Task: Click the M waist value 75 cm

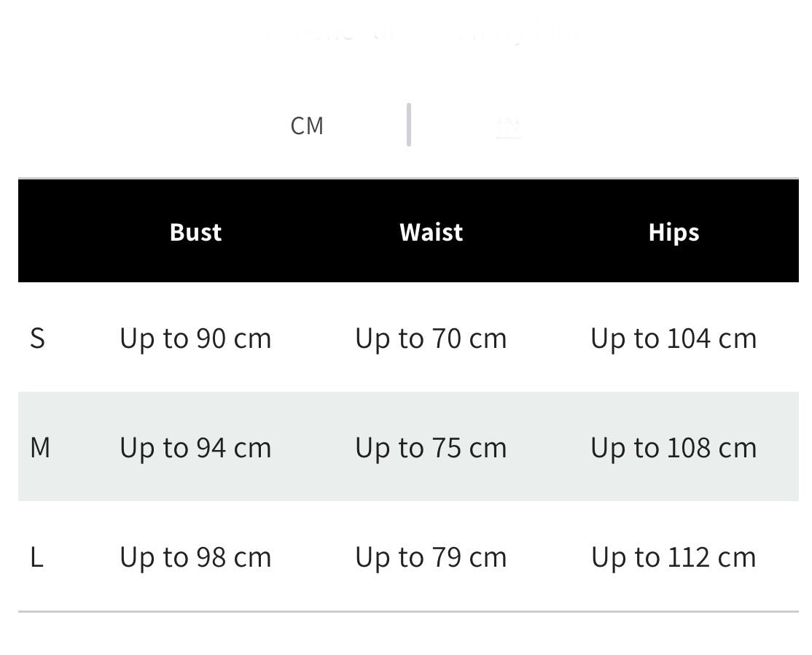Action: 431,449
